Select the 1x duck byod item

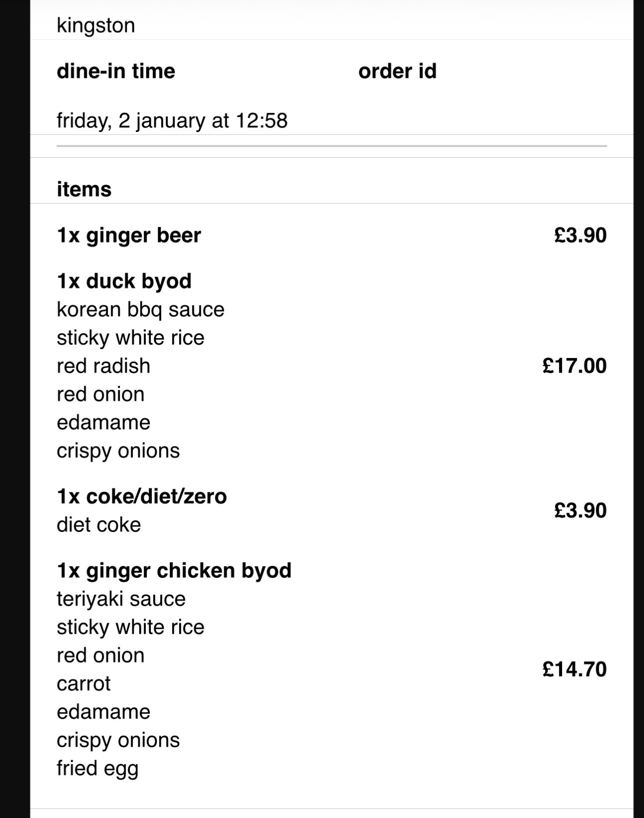coord(124,281)
